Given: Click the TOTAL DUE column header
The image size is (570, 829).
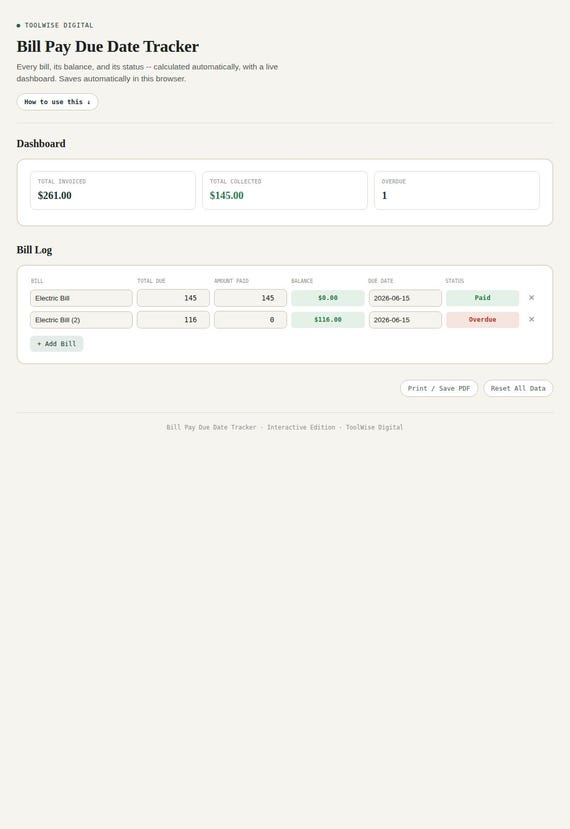Looking at the screenshot, I should pyautogui.click(x=151, y=281).
